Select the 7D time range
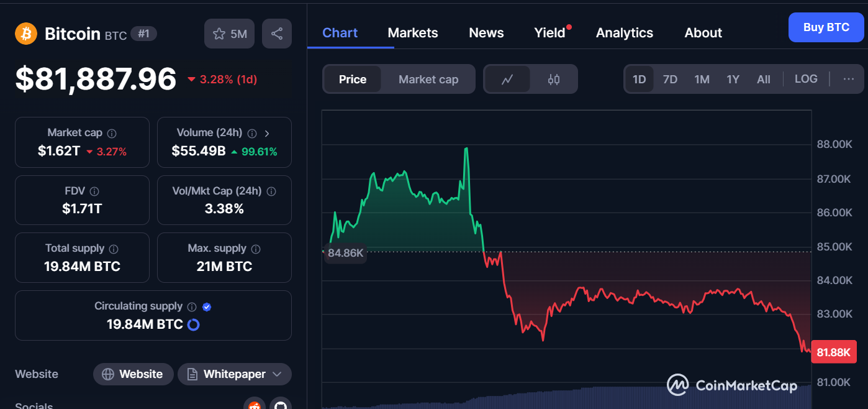Viewport: 868px width, 409px height. [x=670, y=80]
